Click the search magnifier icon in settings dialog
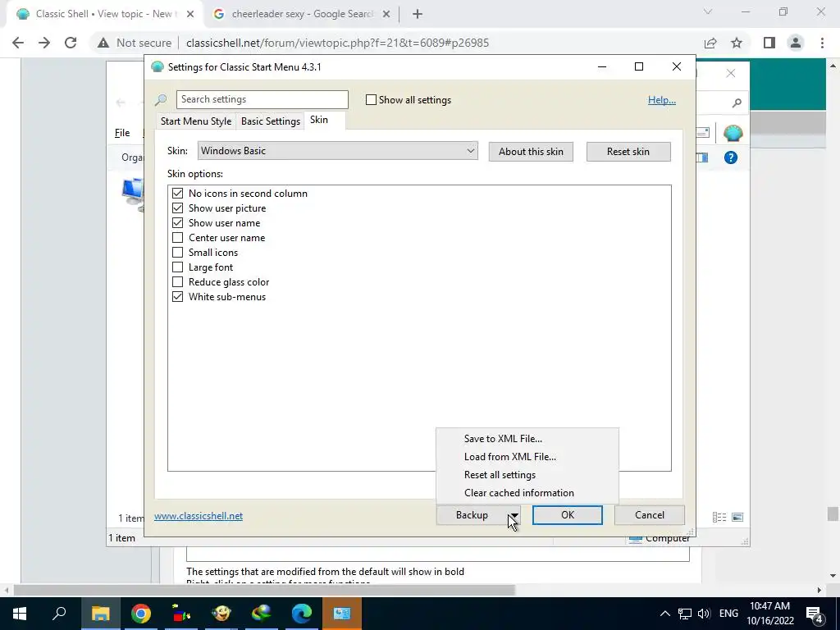840x630 pixels. (x=160, y=99)
